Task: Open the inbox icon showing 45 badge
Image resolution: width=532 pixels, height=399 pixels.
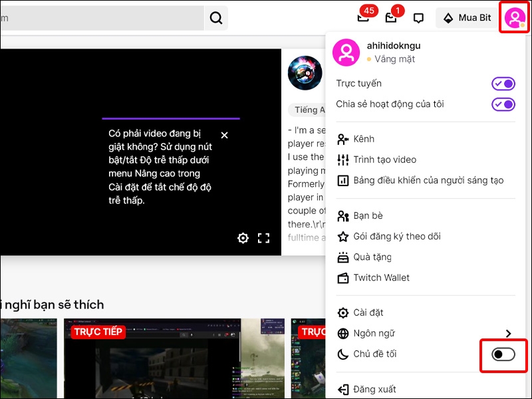Action: (x=364, y=18)
